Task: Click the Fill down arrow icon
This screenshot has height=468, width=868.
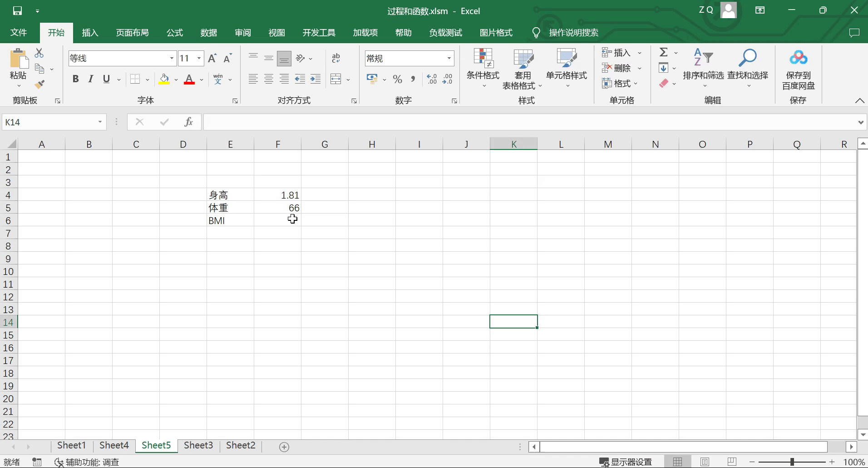Action: click(x=664, y=68)
